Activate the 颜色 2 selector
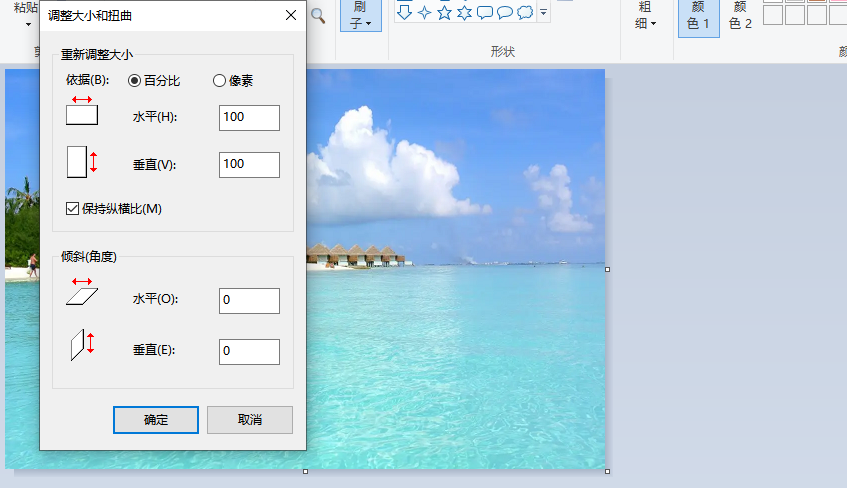 point(741,18)
